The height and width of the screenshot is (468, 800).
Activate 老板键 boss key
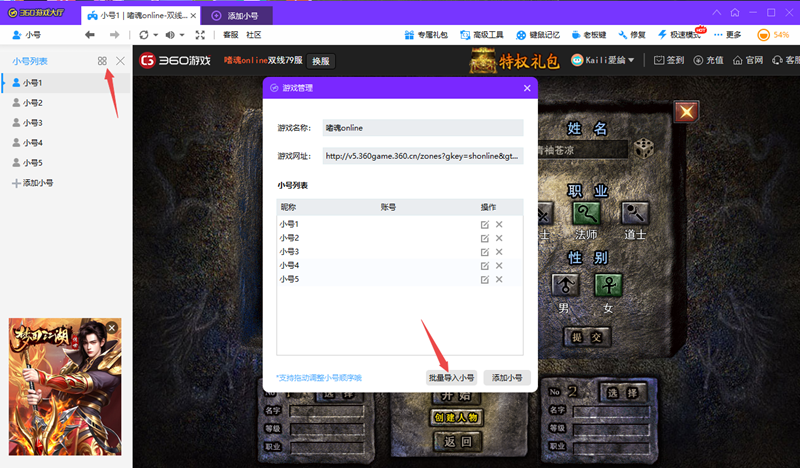click(589, 35)
